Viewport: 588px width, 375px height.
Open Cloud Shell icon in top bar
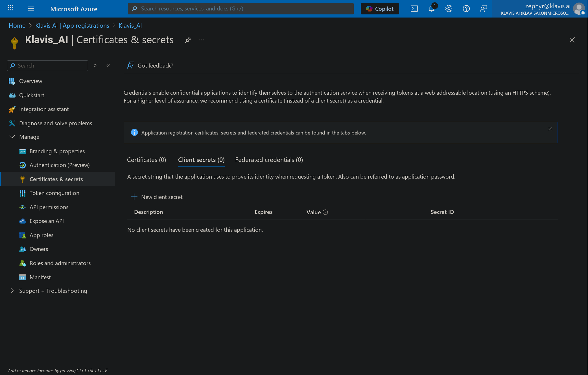tap(414, 9)
